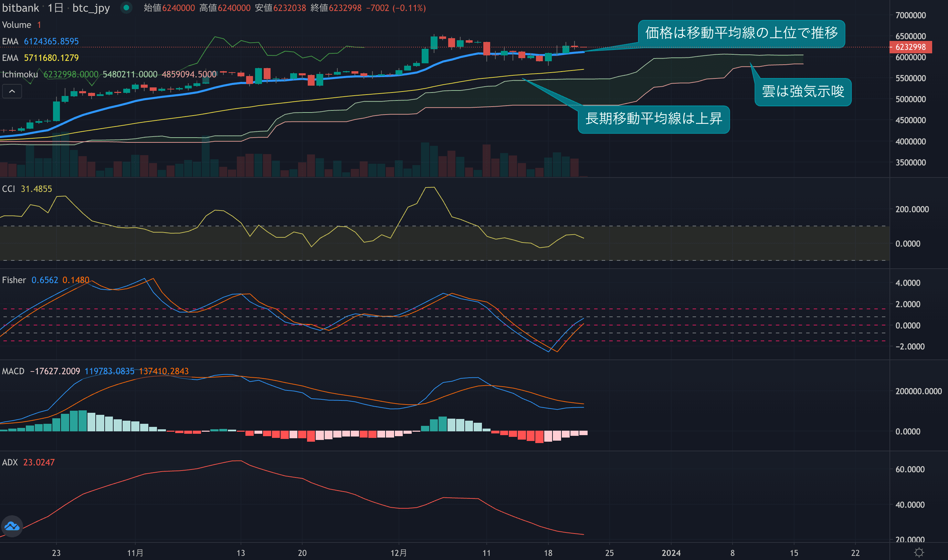Click the CCI indicator label
Viewport: 948px width, 560px height.
tap(8, 189)
